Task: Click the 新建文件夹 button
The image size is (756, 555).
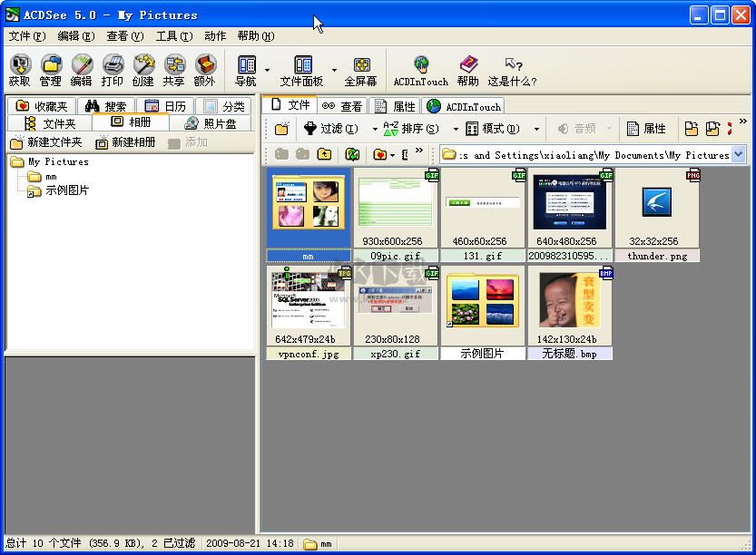Action: click(x=49, y=141)
